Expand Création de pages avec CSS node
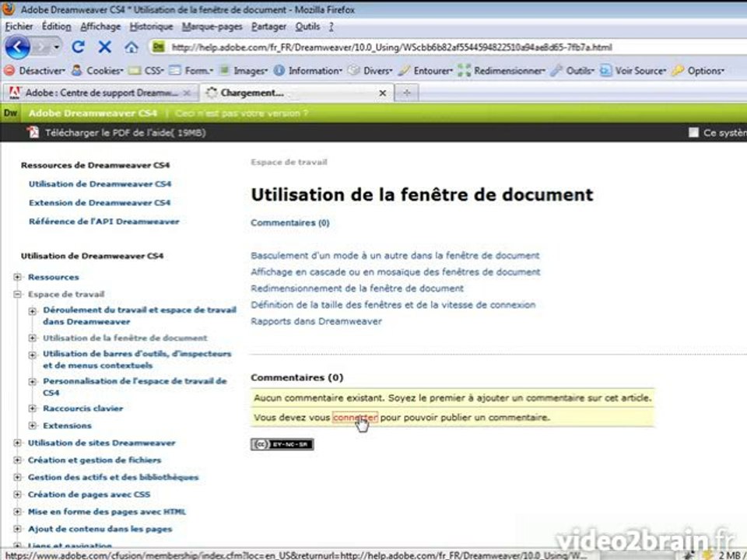The width and height of the screenshot is (747, 560). [x=18, y=495]
